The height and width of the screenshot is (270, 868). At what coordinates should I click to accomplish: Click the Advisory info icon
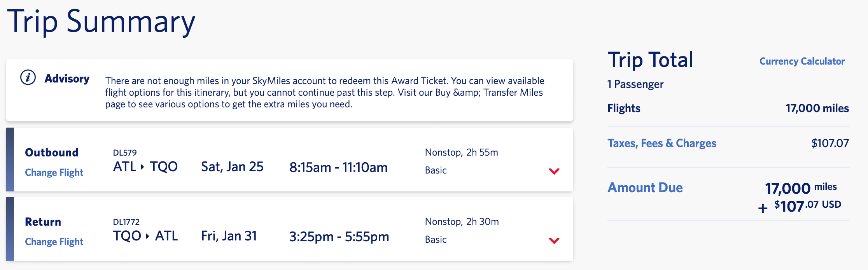(28, 77)
